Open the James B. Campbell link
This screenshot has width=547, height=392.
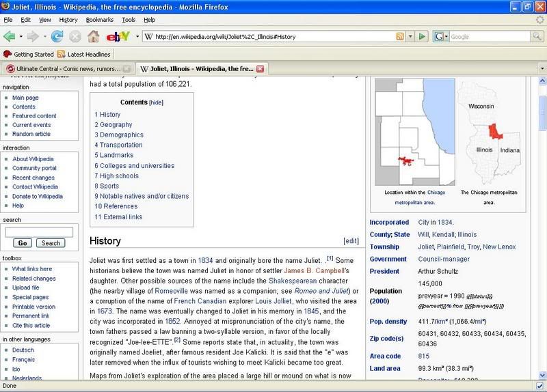[314, 270]
